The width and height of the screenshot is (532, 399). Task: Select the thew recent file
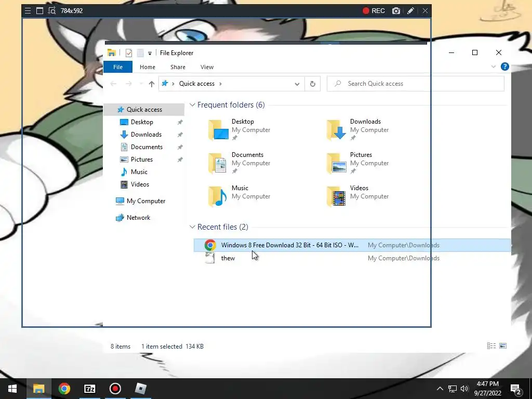coord(352,258)
